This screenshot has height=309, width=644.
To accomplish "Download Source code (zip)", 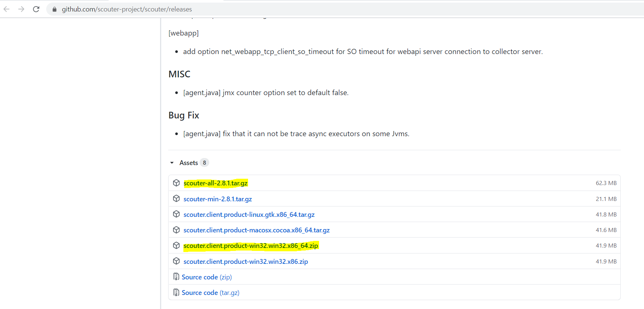I will (207, 277).
